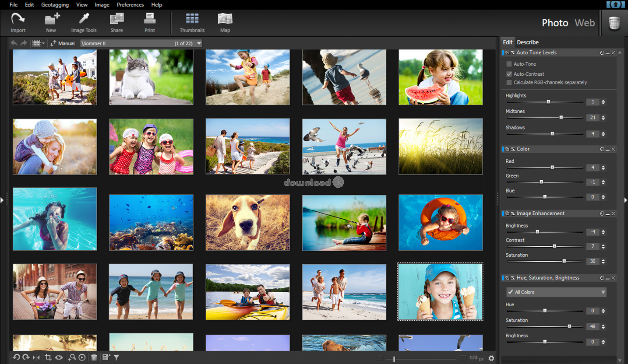Increase the Highlights value stepper
Image resolution: width=628 pixels, height=364 pixels.
click(x=603, y=101)
